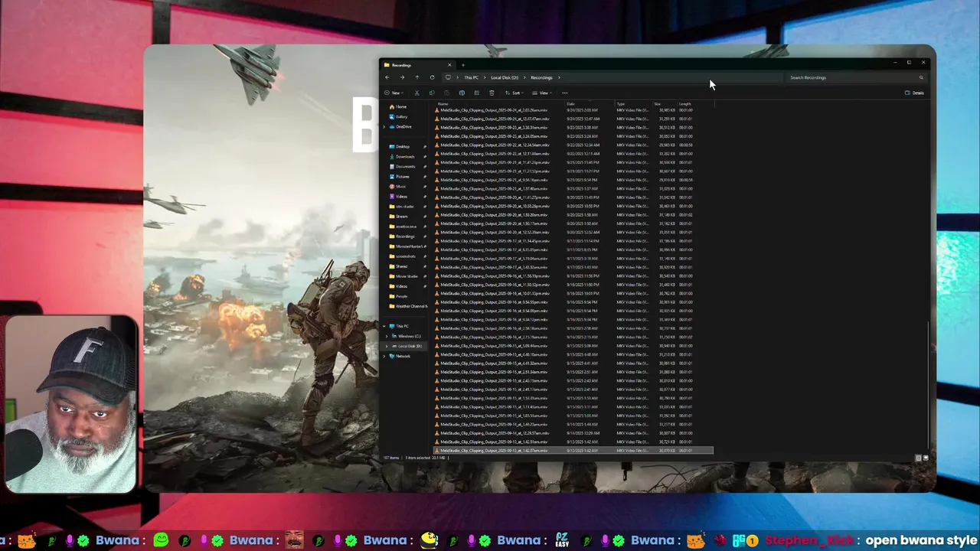Select highlighted clip 2025-09-13_at_1.42.07am.mkv
The image size is (980, 551).
point(573,450)
